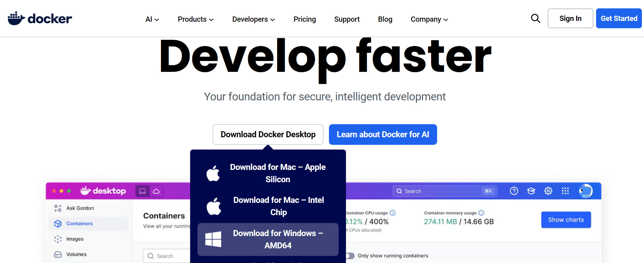This screenshot has height=263, width=644.
Task: Select the Images label in sidebar
Action: point(75,239)
